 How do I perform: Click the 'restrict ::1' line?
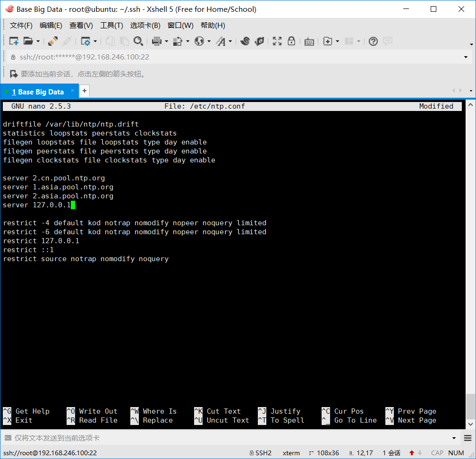[x=28, y=250]
